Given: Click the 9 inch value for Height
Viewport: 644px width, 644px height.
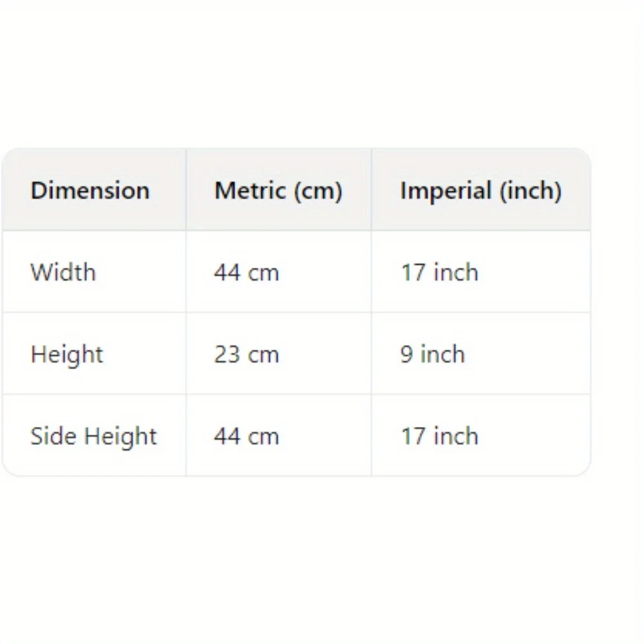Looking at the screenshot, I should click(432, 354).
